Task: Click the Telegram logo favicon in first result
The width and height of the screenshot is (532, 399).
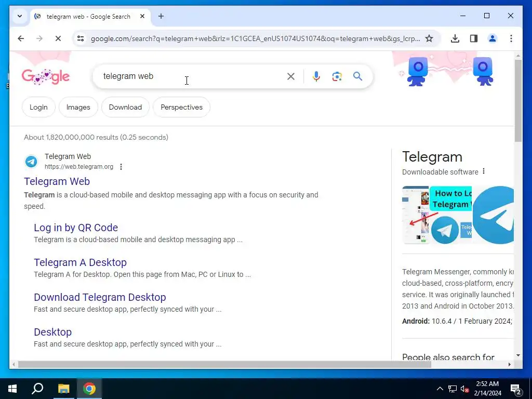Action: click(x=31, y=162)
